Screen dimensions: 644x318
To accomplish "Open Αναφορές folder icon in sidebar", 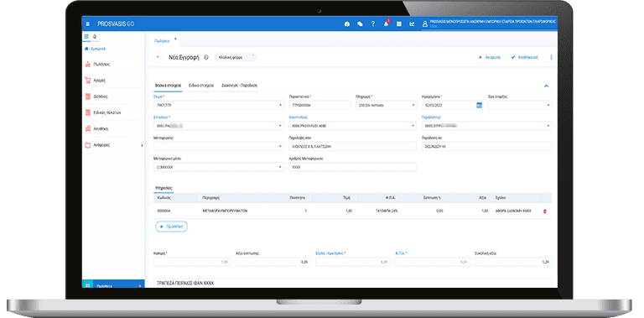I will click(x=88, y=145).
